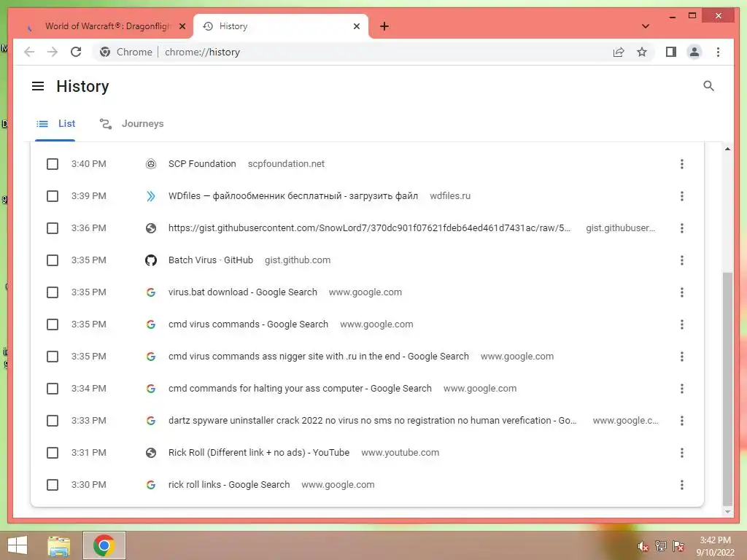Viewport: 747px width, 560px height.
Task: Click the history list scrollbar thumb
Action: (x=727, y=389)
